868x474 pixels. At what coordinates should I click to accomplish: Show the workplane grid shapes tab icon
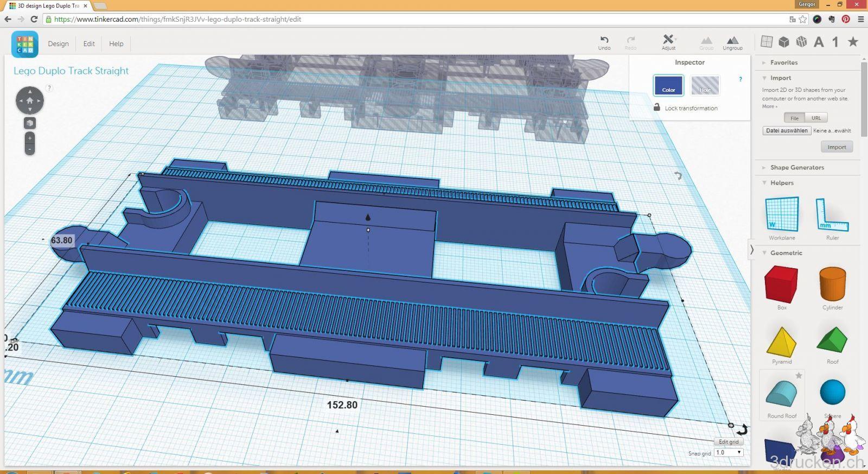pos(767,42)
